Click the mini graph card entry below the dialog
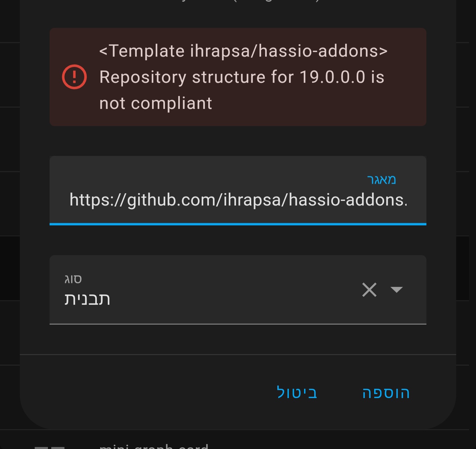The width and height of the screenshot is (476, 449). pyautogui.click(x=154, y=446)
